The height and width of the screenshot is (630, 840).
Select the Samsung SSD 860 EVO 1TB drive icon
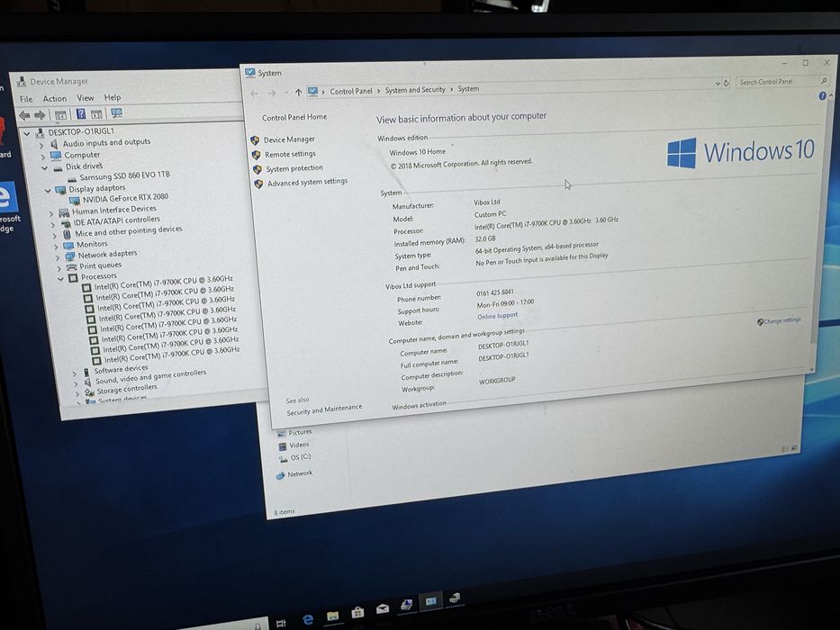tap(72, 179)
